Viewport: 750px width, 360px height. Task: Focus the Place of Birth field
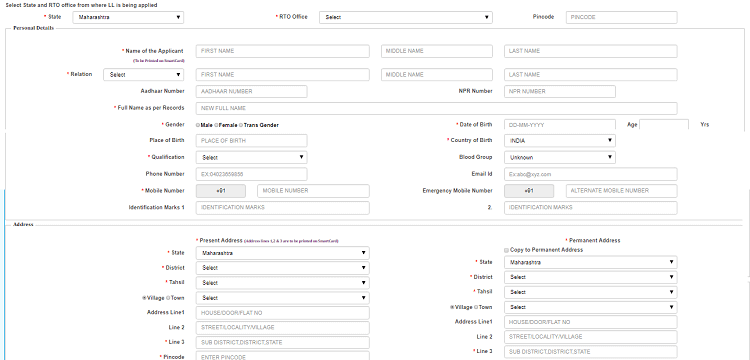(x=252, y=141)
